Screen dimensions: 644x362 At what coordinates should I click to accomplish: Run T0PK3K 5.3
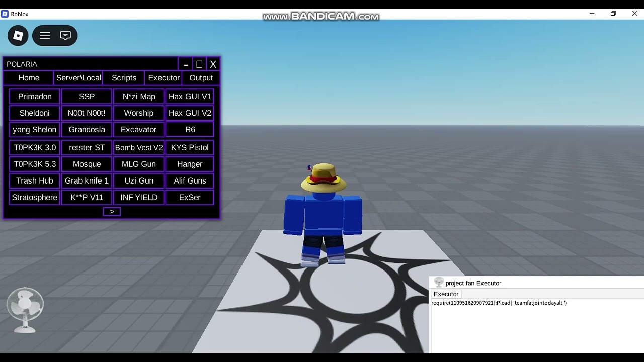pos(35,164)
